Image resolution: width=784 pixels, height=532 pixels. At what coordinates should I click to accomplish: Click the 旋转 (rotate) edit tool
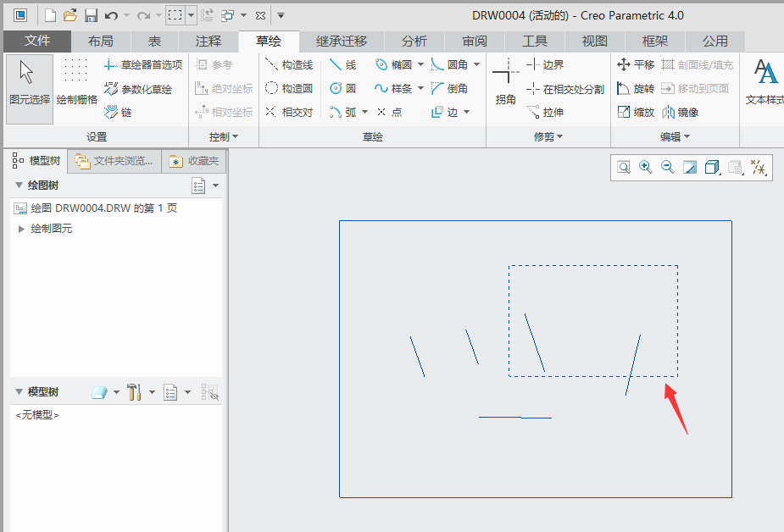tap(635, 88)
